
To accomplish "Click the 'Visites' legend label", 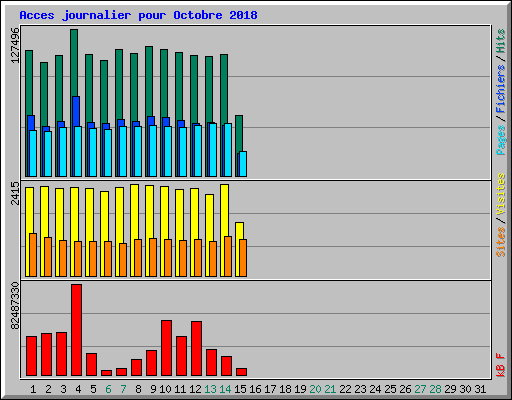I will (x=501, y=194).
